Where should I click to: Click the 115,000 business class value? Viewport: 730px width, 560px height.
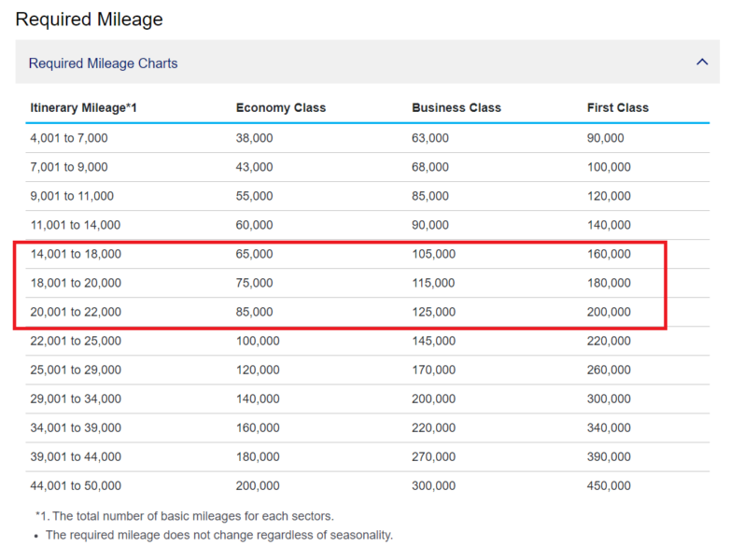click(x=433, y=283)
